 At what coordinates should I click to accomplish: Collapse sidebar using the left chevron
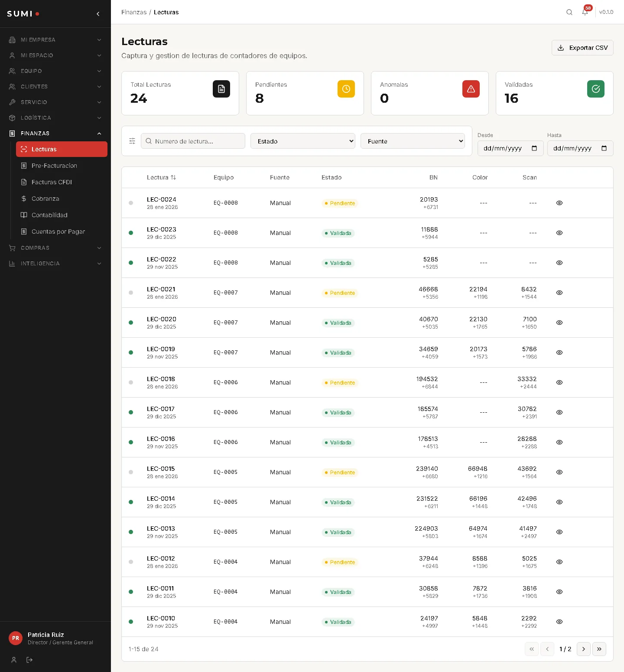pos(98,14)
